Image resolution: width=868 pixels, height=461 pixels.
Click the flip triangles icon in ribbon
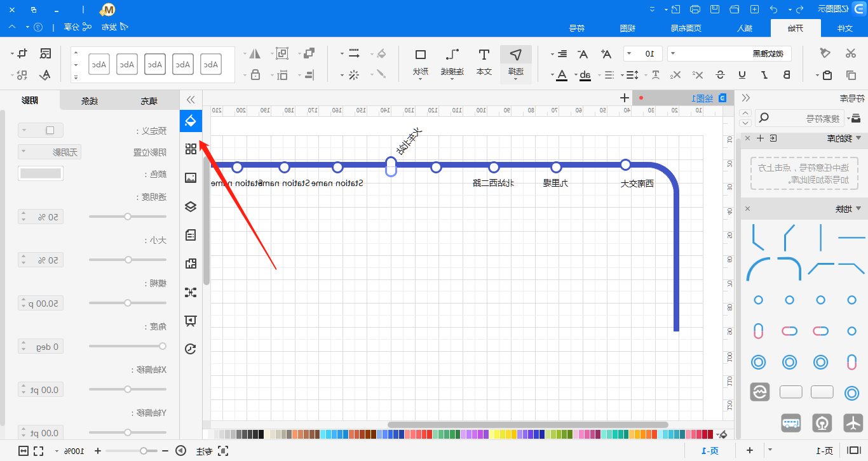point(255,53)
